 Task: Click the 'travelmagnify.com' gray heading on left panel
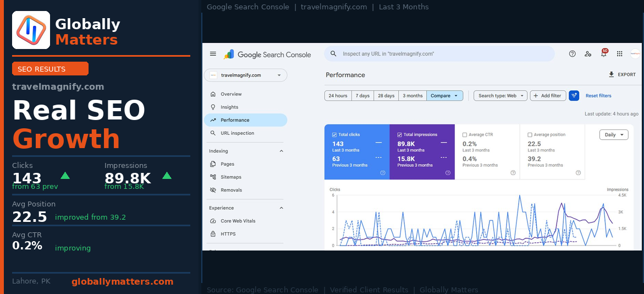pos(58,87)
